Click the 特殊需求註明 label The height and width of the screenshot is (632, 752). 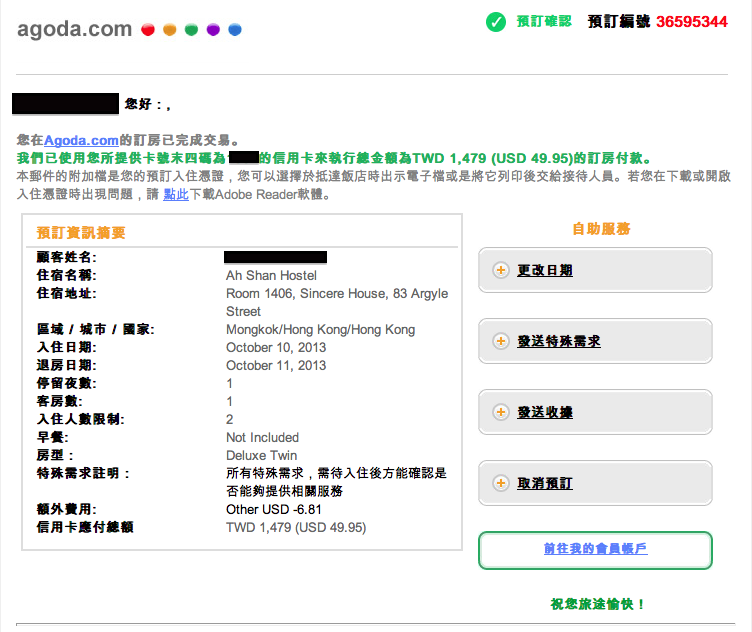(x=83, y=473)
